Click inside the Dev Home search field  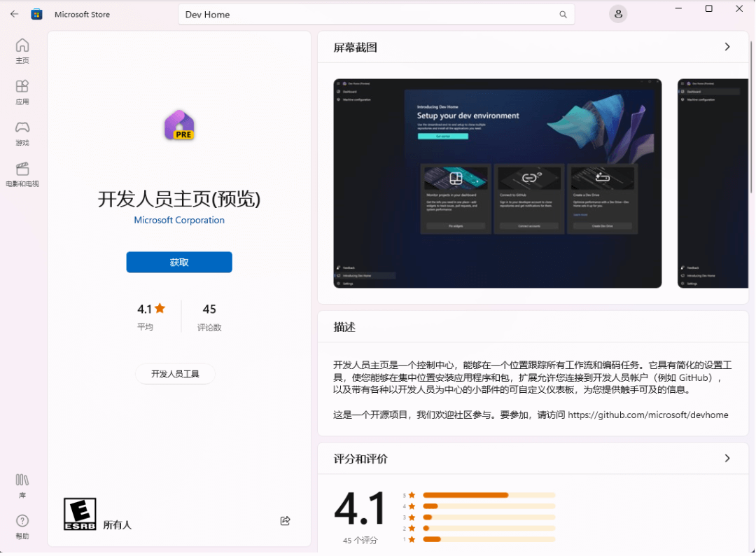[315, 14]
